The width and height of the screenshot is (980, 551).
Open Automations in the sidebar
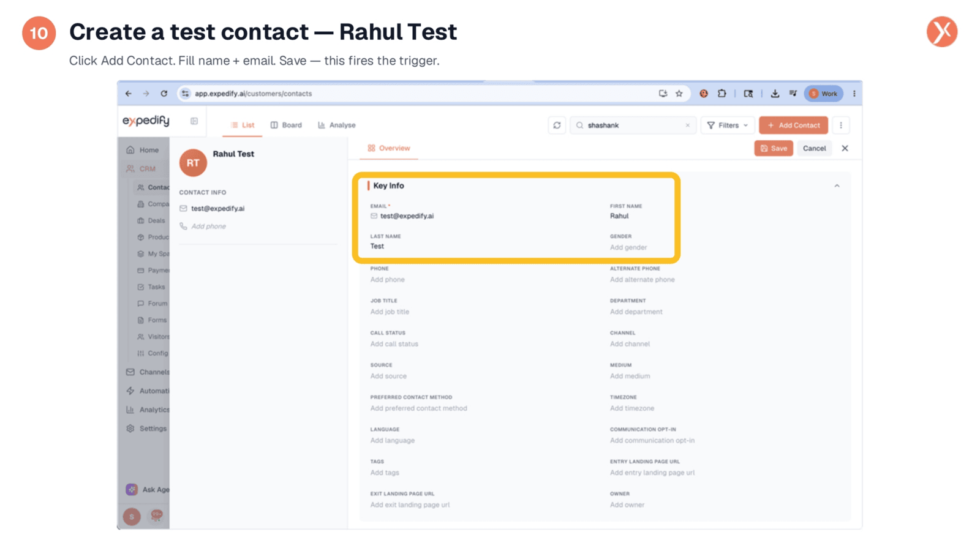[148, 391]
